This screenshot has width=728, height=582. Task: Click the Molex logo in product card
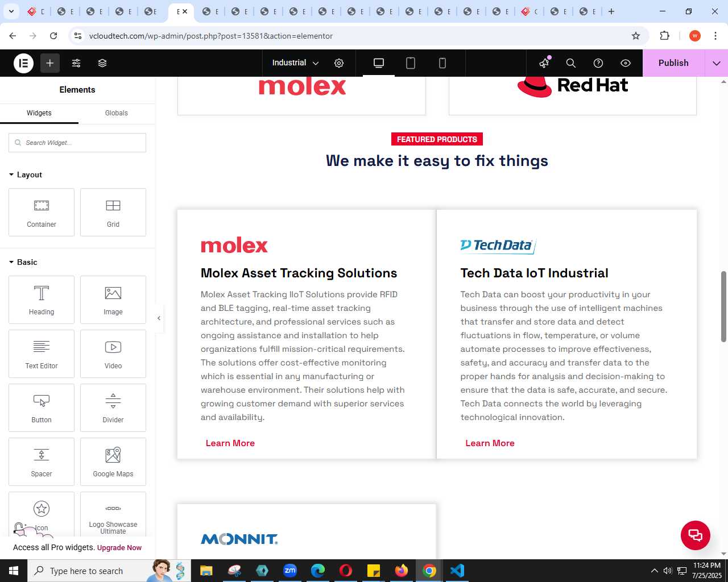[x=234, y=246]
